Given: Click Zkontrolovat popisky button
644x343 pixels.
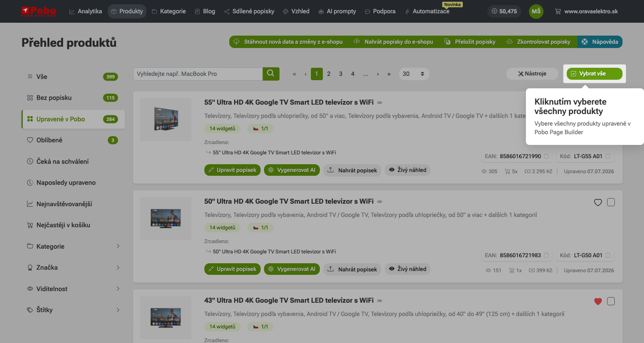Looking at the screenshot, I should coord(538,42).
